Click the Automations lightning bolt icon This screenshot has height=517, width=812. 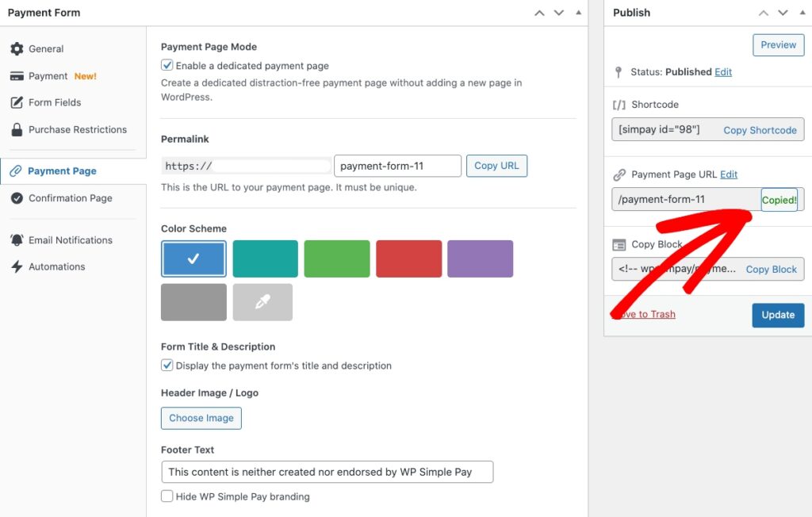17,267
